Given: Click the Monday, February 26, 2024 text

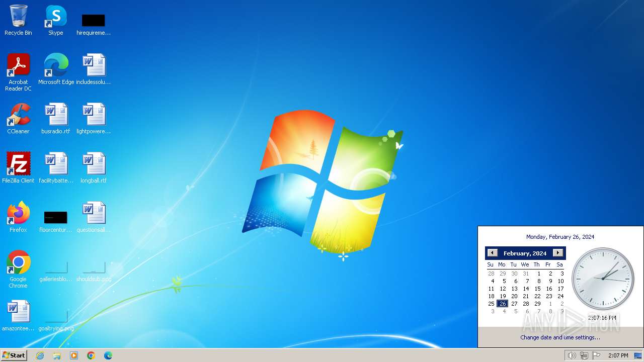Looking at the screenshot, I should [560, 237].
